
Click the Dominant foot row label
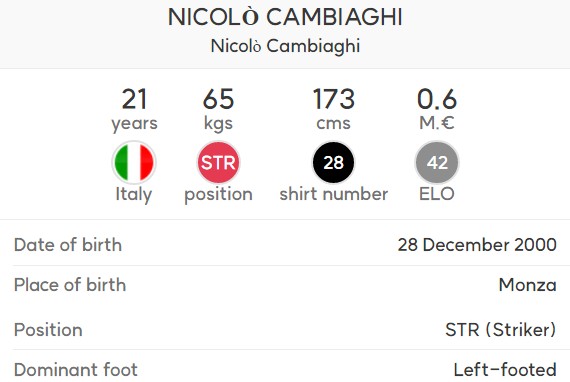coord(76,370)
